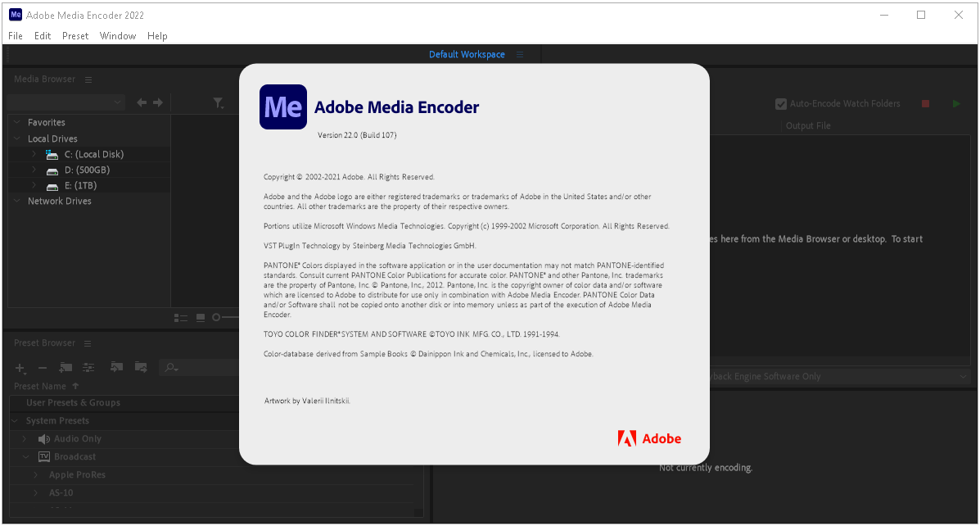Select the Favorites label
Screen dimensions: 980x526
coord(46,122)
